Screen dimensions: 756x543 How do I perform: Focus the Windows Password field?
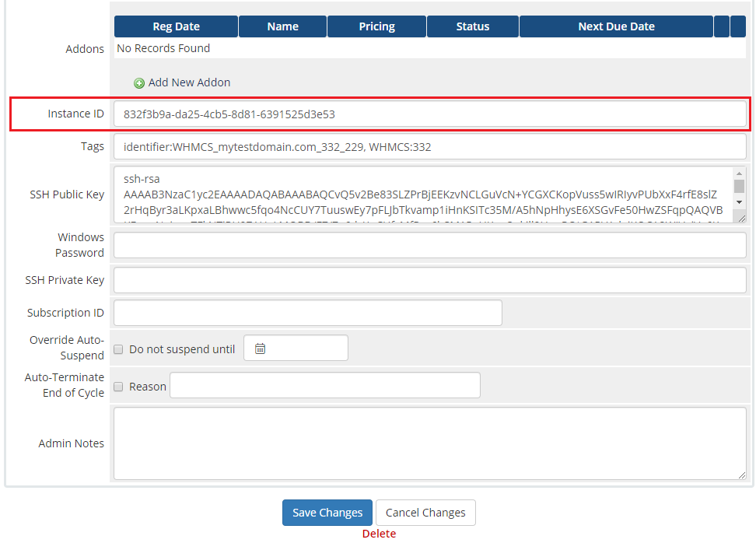point(430,245)
